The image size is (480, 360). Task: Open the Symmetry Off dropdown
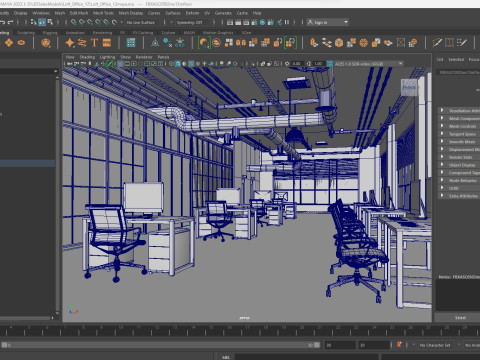[x=190, y=22]
